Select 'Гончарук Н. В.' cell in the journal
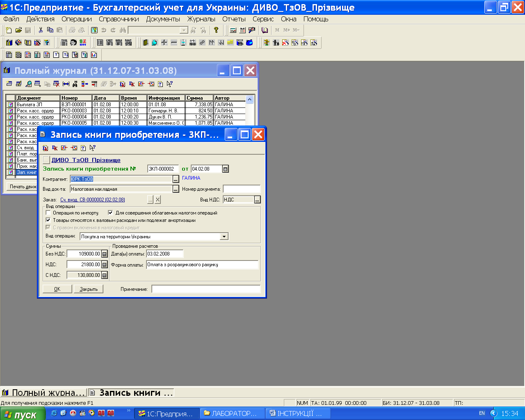 166,111
